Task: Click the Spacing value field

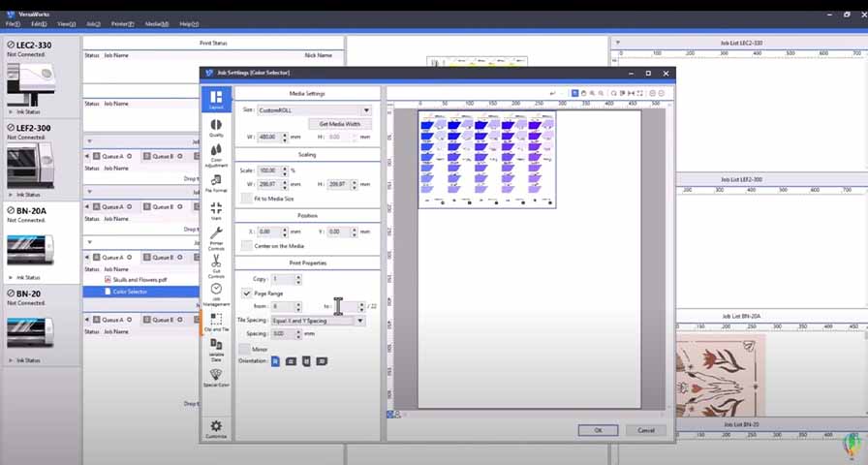Action: [x=283, y=334]
